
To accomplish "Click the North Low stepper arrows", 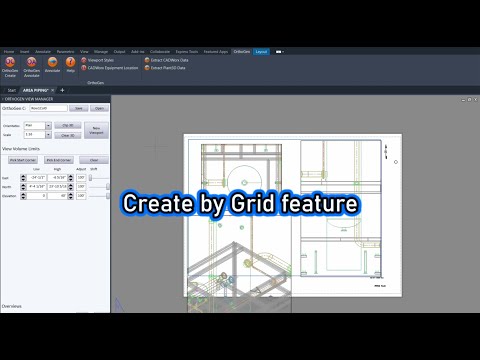I will pos(23,187).
